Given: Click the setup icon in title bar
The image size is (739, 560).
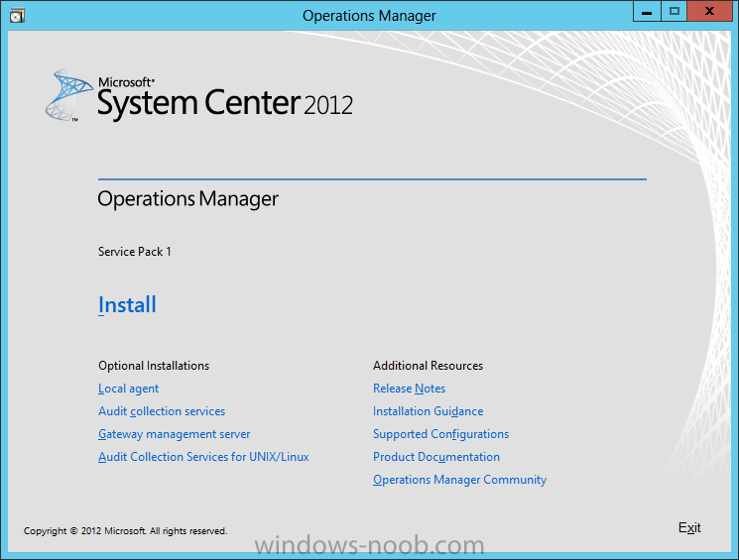Looking at the screenshot, I should click(17, 16).
